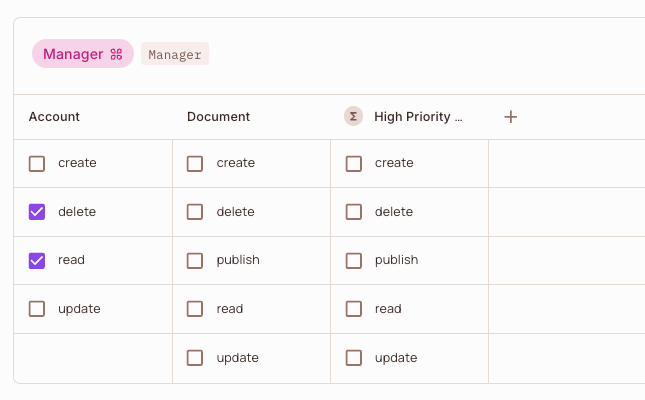Tick the Account update checkbox
This screenshot has width=645, height=400.
37,309
